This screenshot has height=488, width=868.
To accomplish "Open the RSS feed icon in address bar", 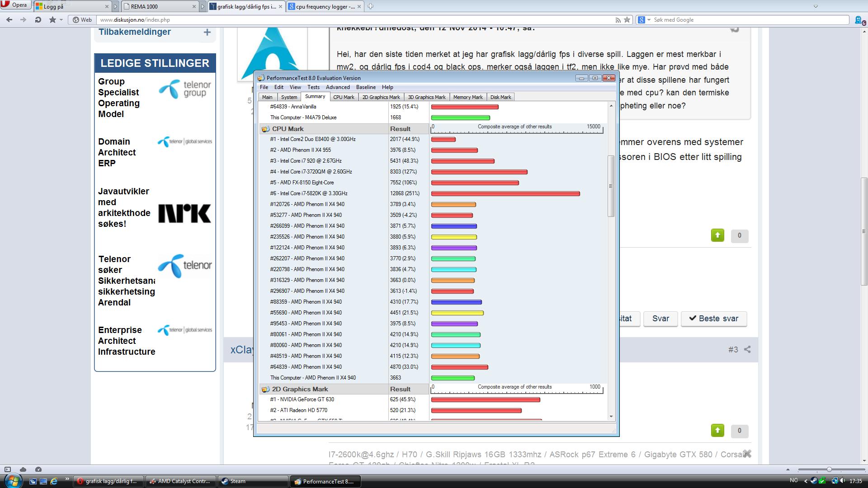I will 618,20.
